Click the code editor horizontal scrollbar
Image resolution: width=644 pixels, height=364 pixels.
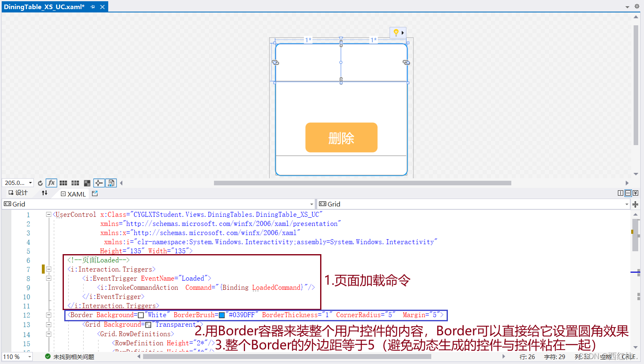287,357
